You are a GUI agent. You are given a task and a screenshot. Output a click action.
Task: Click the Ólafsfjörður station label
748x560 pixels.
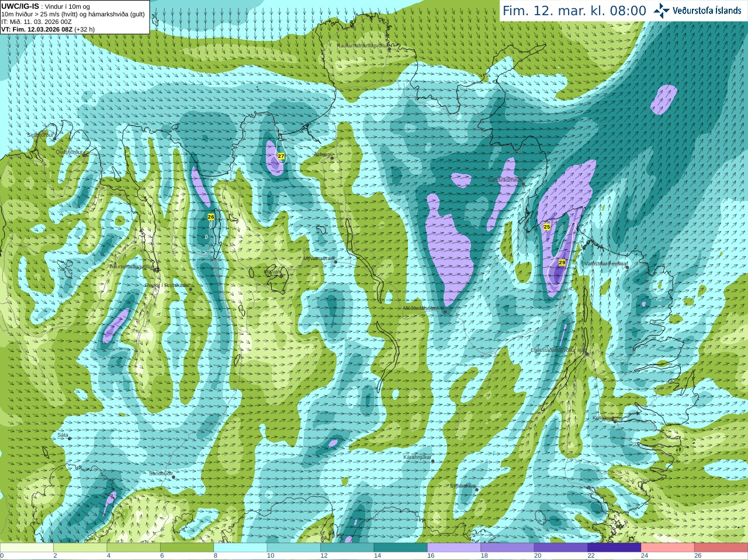click(x=70, y=151)
